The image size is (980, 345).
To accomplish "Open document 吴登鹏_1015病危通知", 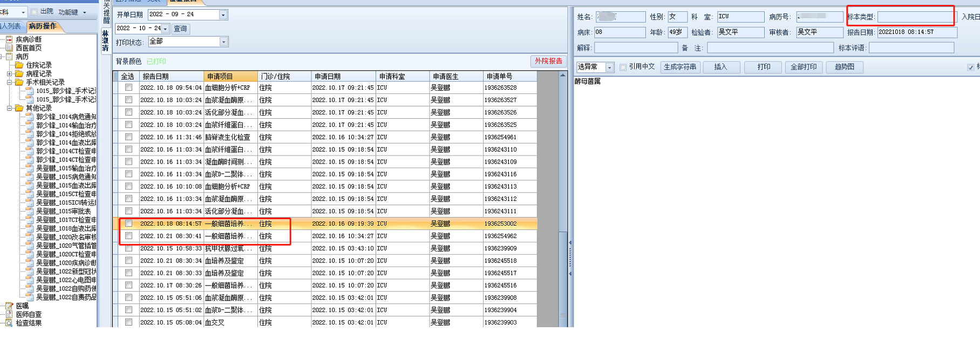I will pos(66,177).
